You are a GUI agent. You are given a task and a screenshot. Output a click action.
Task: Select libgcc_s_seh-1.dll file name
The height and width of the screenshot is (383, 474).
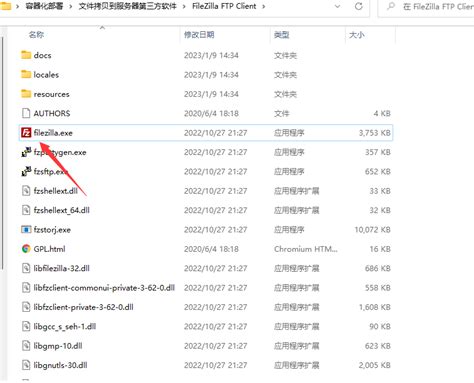[x=65, y=326]
